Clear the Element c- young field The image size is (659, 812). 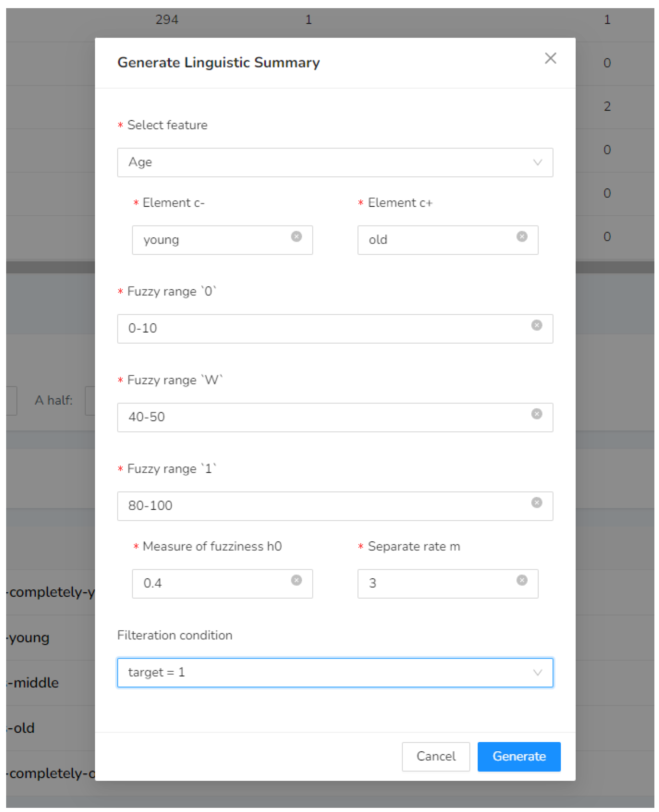click(296, 236)
